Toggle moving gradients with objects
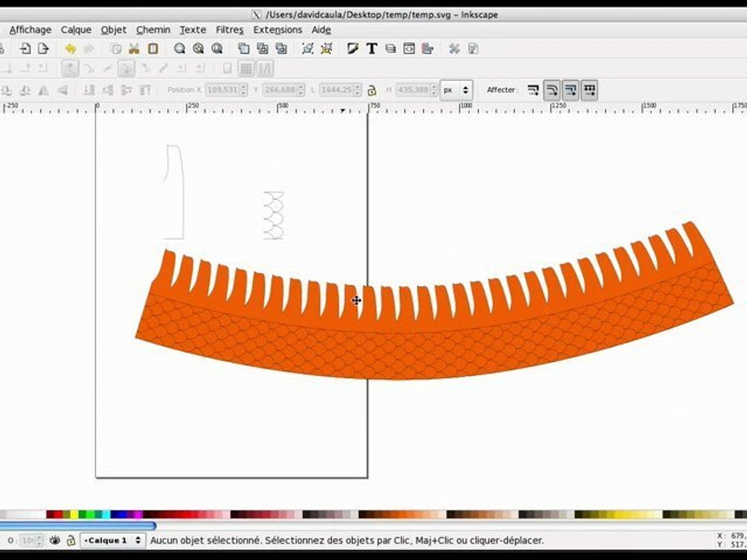 tap(570, 90)
